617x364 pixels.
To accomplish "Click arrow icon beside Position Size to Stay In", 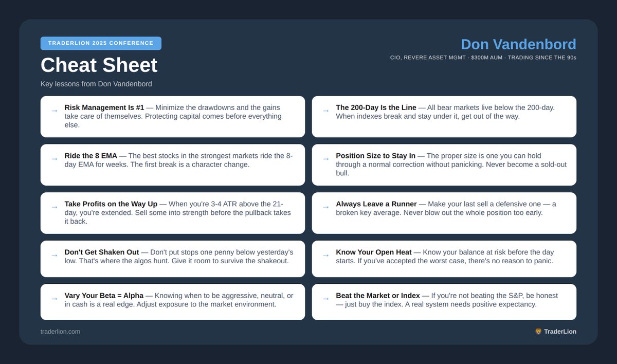I will click(x=325, y=159).
